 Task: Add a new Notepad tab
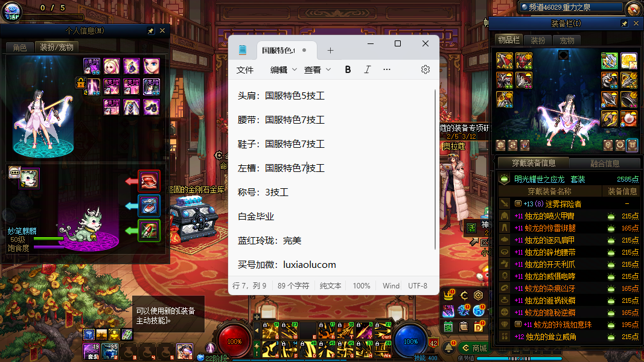coord(330,50)
